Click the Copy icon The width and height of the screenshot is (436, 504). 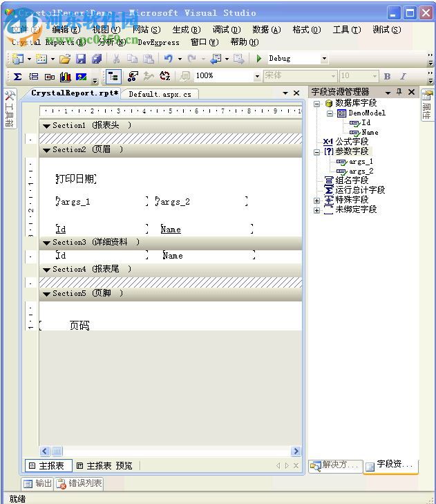click(x=132, y=59)
